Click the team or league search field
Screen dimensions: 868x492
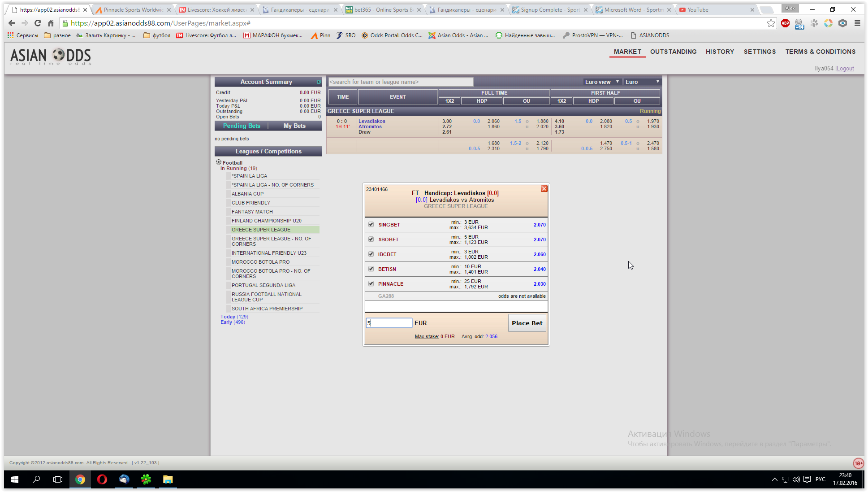click(401, 82)
